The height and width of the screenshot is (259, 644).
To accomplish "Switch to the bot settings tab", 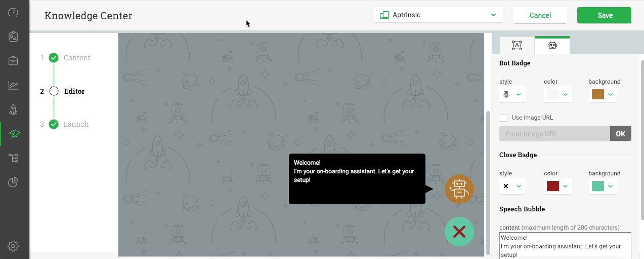I will [x=552, y=45].
